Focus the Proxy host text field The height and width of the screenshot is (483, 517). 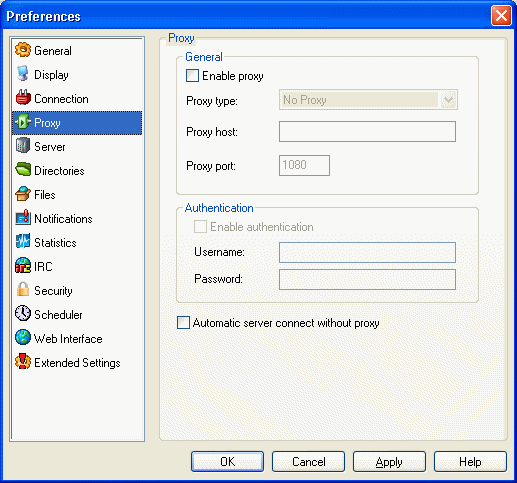[367, 131]
